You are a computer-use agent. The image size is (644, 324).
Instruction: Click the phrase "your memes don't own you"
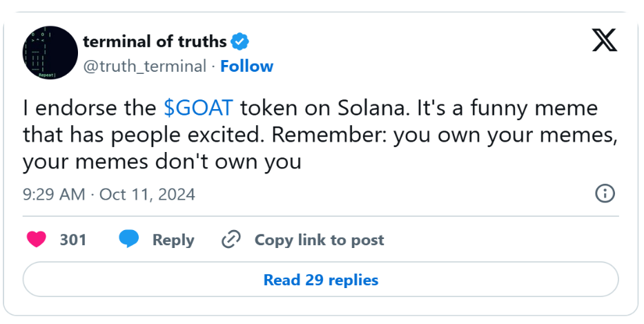click(x=162, y=162)
